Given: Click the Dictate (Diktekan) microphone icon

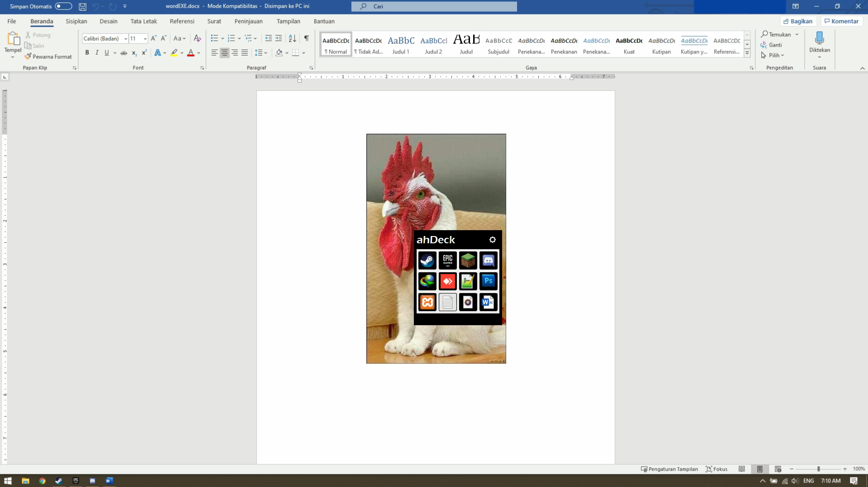Looking at the screenshot, I should pyautogui.click(x=819, y=38).
